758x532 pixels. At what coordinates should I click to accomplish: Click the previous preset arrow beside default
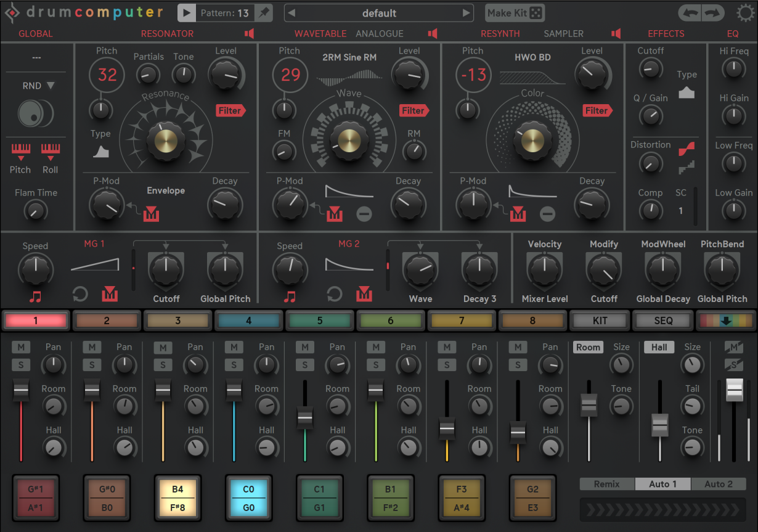[x=291, y=12]
